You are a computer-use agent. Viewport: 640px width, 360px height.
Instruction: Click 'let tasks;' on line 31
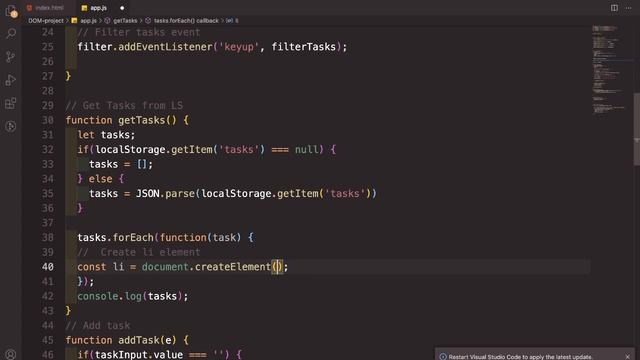point(106,135)
